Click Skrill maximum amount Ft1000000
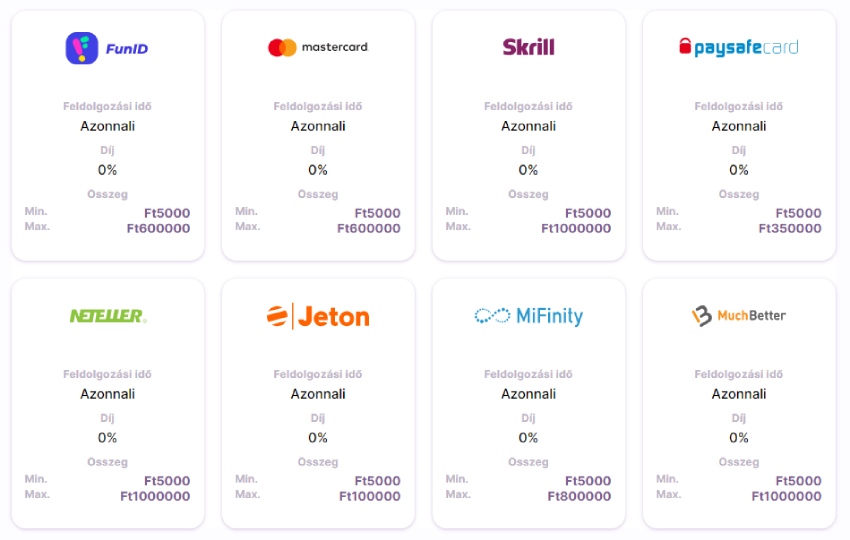 pos(576,228)
